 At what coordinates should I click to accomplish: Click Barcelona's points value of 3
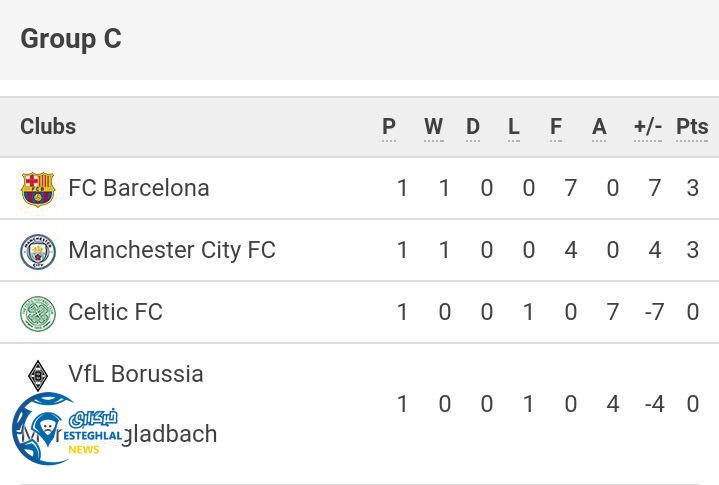693,188
